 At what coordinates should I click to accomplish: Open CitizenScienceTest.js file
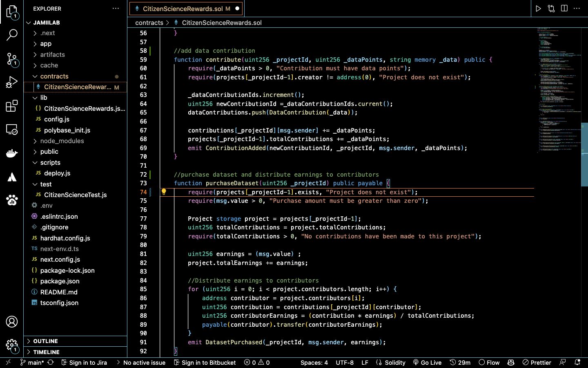tap(76, 195)
